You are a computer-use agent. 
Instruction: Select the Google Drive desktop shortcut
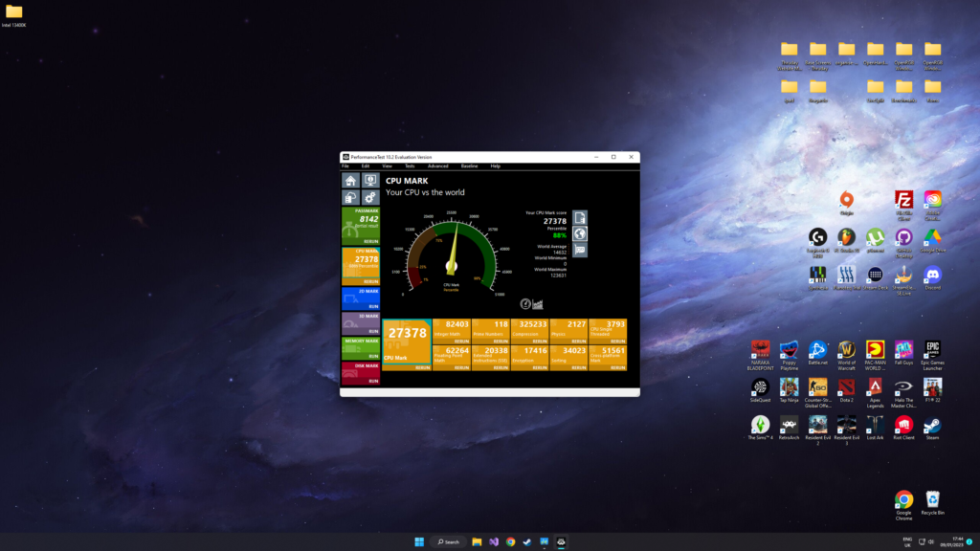[x=932, y=240]
